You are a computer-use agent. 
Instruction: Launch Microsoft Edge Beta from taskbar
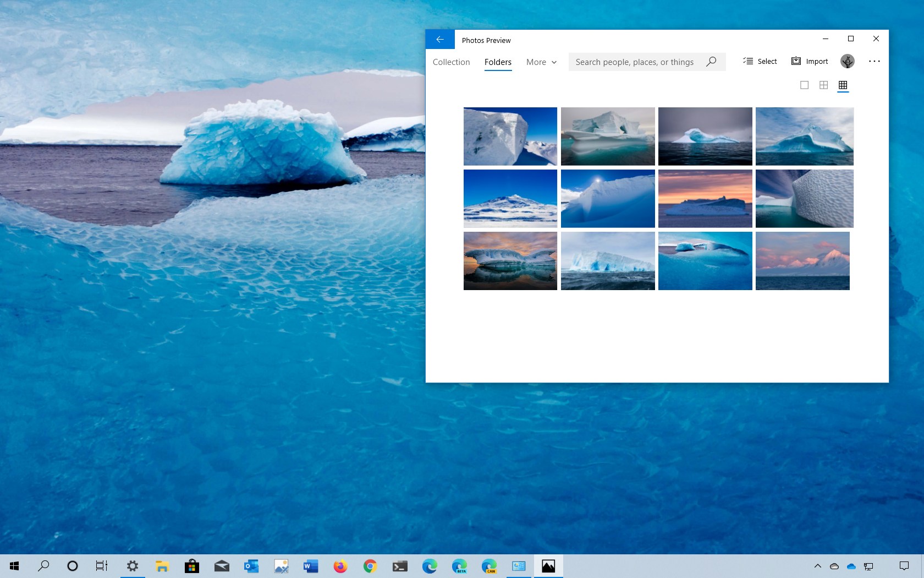(459, 565)
